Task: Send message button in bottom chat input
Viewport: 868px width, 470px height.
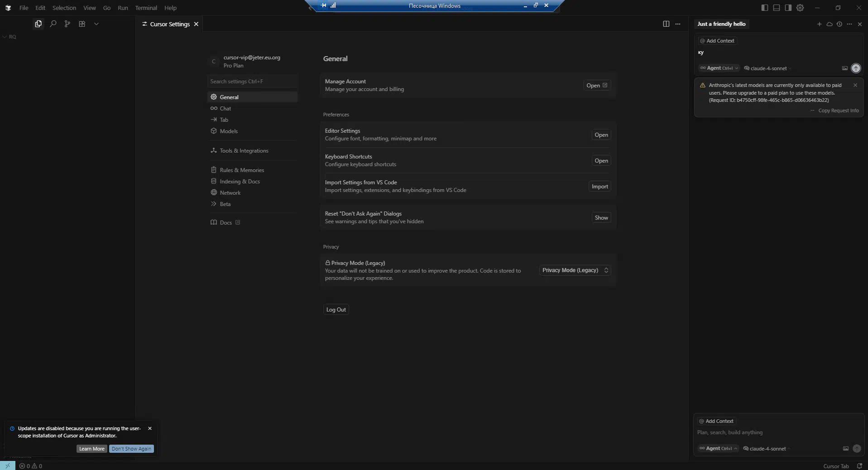Action: tap(857, 449)
